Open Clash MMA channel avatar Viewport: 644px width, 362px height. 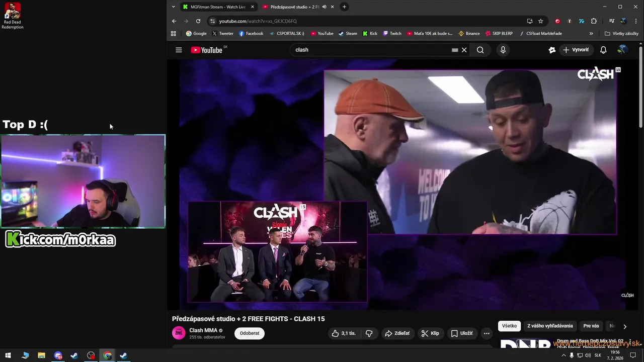pyautogui.click(x=179, y=333)
